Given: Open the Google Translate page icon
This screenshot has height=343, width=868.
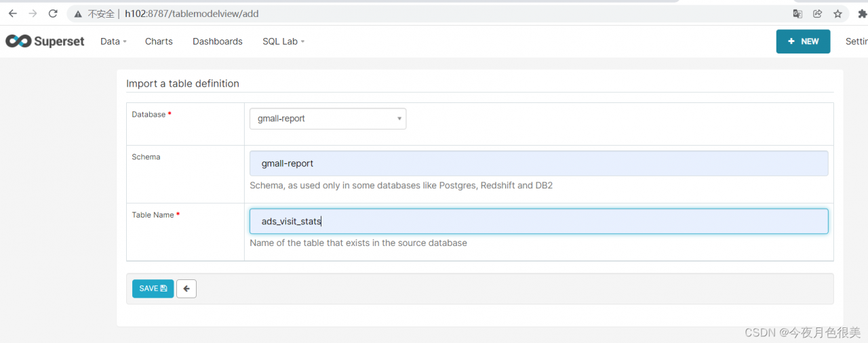Looking at the screenshot, I should (797, 14).
